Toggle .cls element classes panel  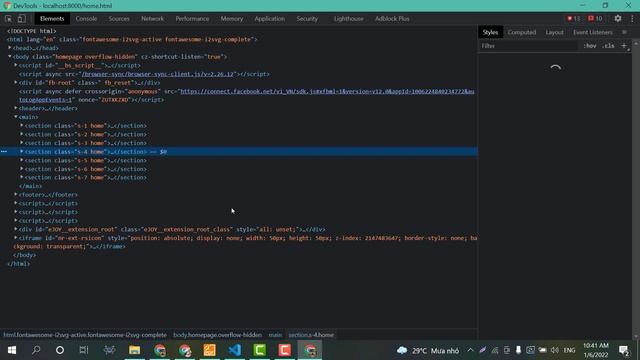(x=608, y=46)
